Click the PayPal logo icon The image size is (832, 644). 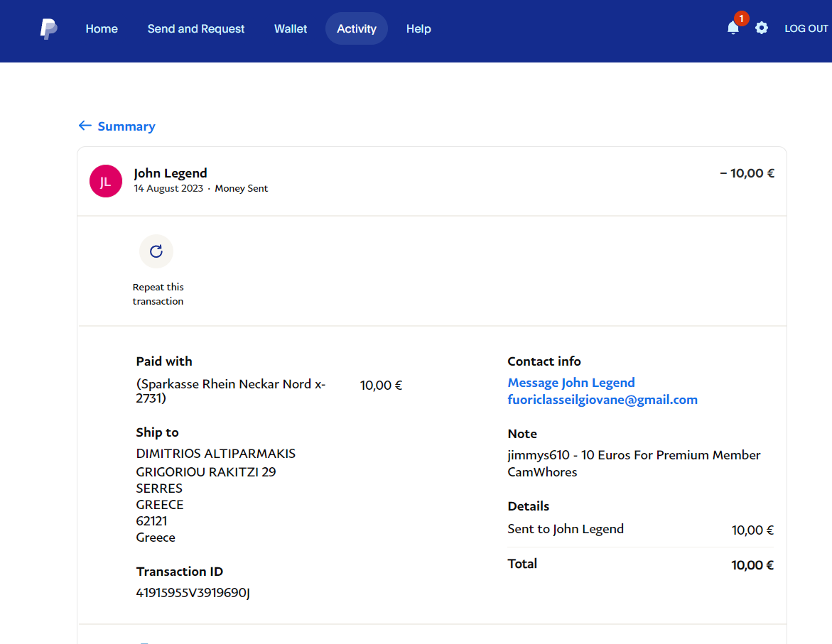click(x=49, y=28)
